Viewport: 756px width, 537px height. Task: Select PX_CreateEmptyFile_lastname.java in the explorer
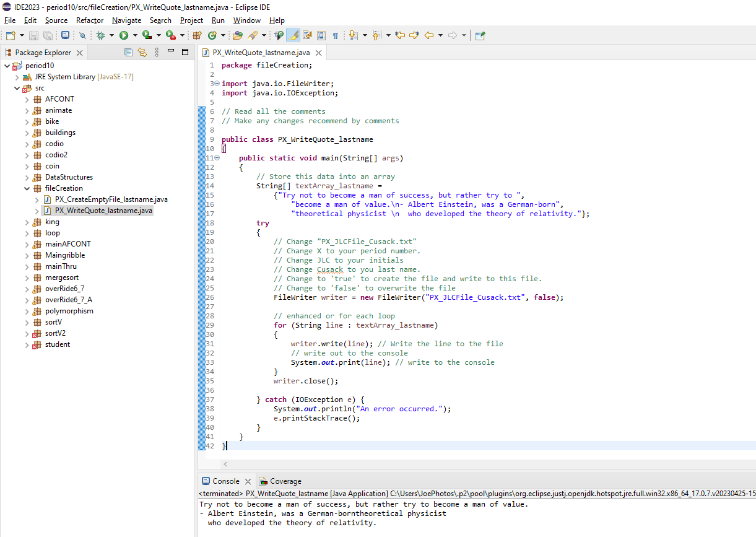tap(111, 199)
